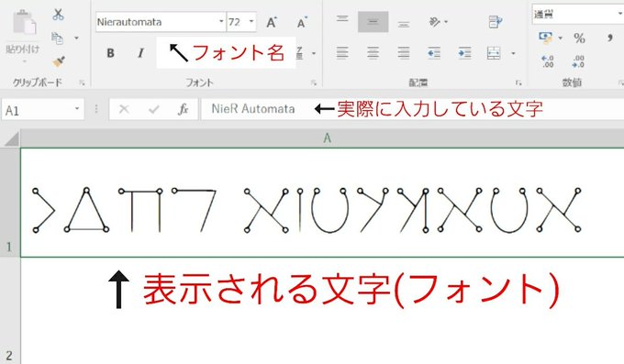Apply bottom vertical alignment
The height and width of the screenshot is (364, 624).
click(403, 23)
